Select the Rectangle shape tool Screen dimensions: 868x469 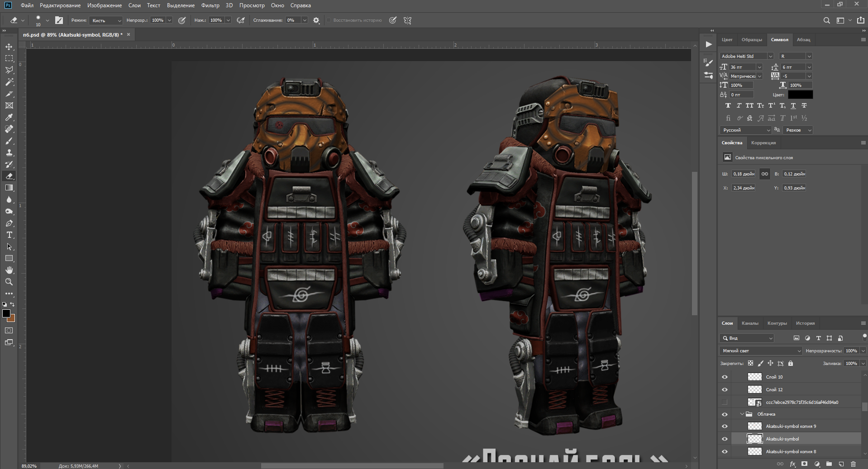[x=9, y=258]
